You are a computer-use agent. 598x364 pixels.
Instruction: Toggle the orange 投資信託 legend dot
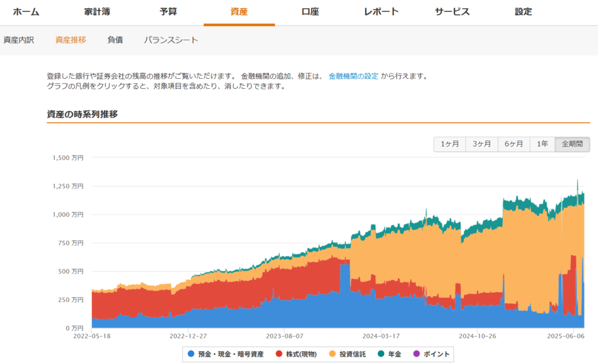tap(332, 353)
